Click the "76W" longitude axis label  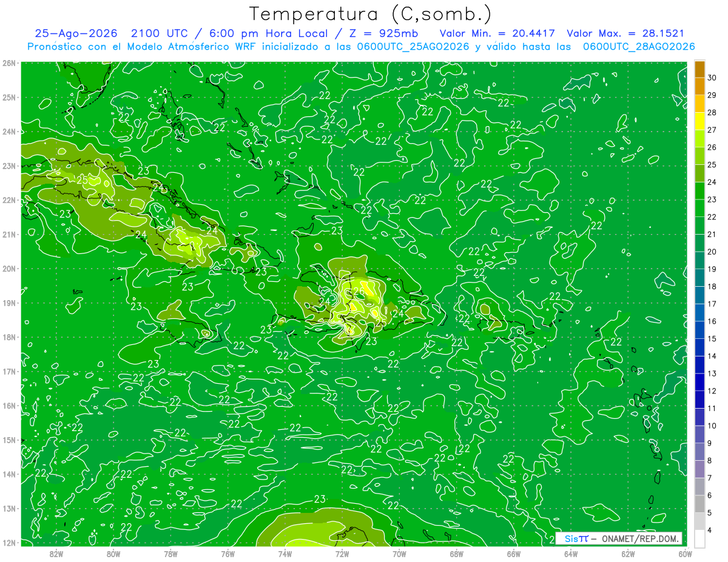pos(227,554)
